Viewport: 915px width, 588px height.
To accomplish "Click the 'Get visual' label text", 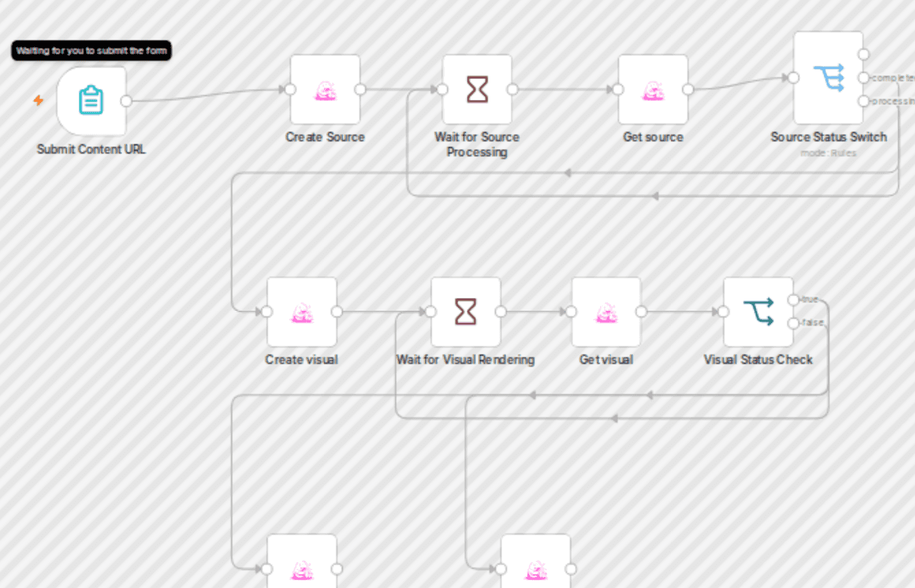I will (x=607, y=359).
